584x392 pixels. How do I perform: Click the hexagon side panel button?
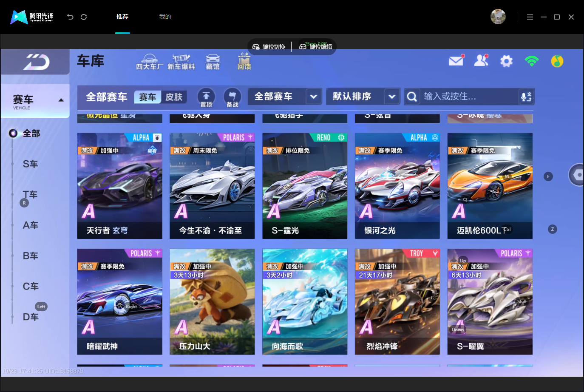(577, 175)
